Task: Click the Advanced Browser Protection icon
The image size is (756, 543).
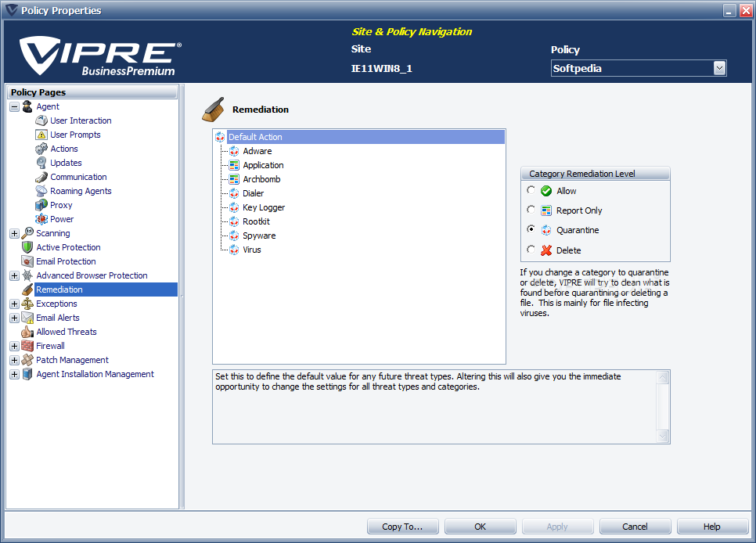Action: (x=27, y=275)
